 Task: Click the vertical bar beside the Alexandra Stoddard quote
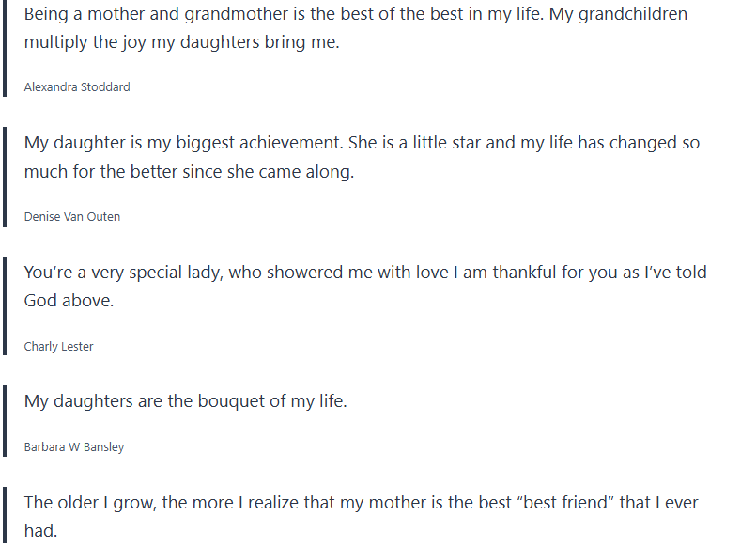coord(4,49)
